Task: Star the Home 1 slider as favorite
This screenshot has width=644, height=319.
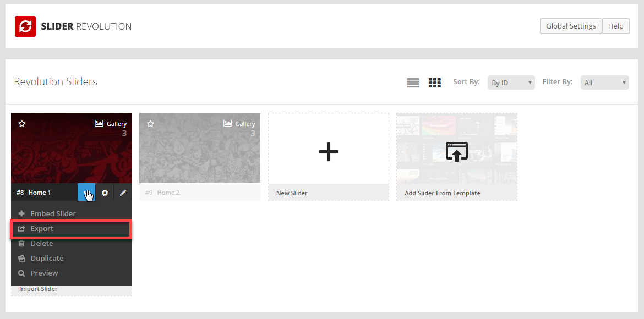Action: (22, 124)
